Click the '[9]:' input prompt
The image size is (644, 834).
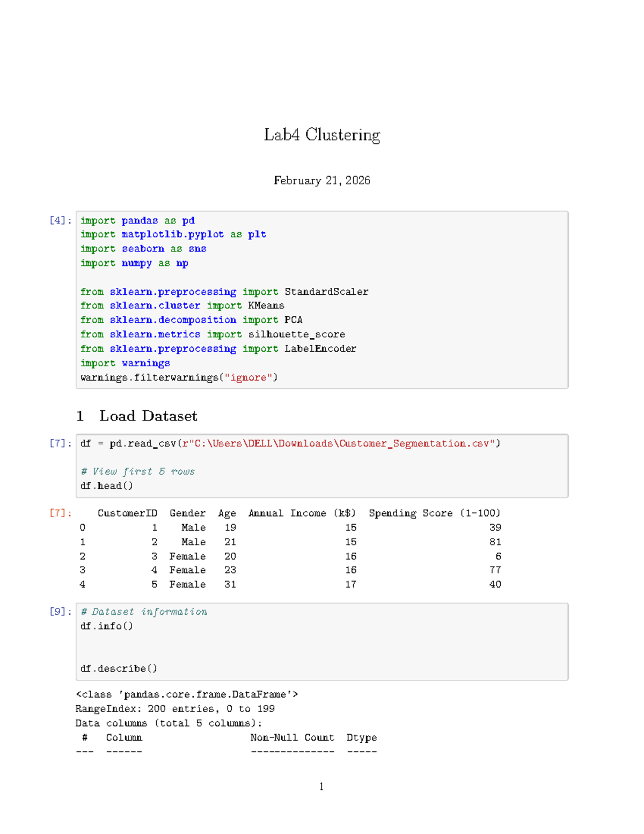tap(61, 612)
